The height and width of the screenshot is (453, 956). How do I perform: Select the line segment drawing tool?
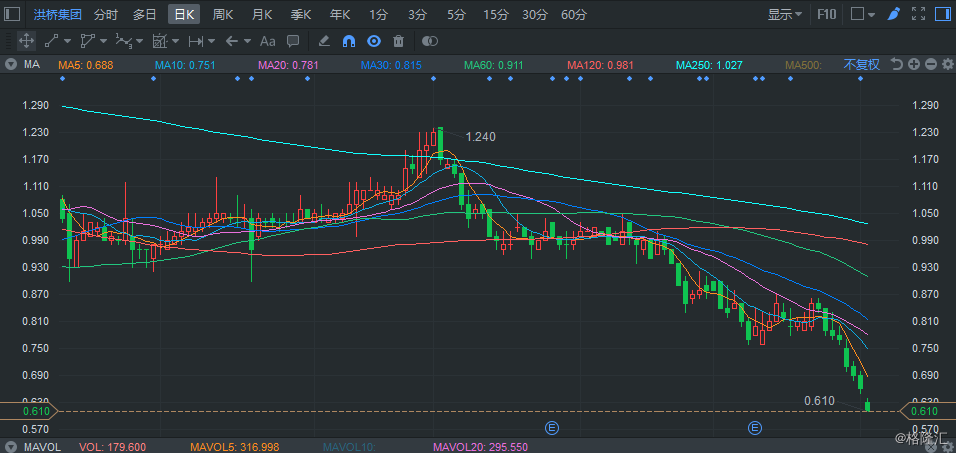click(52, 41)
